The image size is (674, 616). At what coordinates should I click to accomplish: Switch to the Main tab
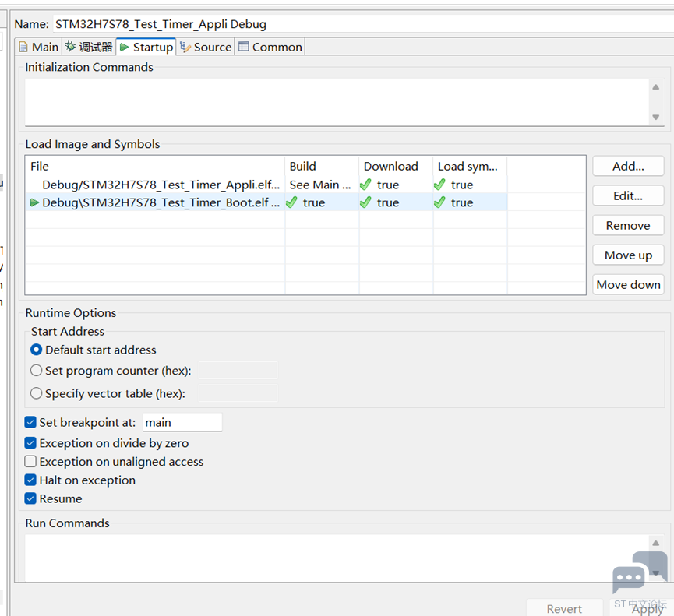click(39, 47)
